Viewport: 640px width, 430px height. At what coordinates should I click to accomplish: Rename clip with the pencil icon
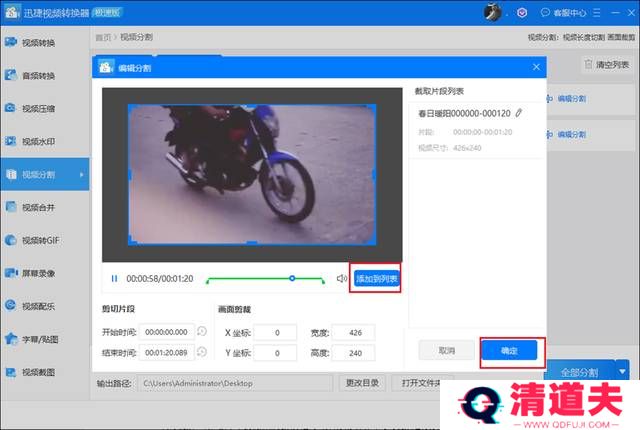(519, 113)
